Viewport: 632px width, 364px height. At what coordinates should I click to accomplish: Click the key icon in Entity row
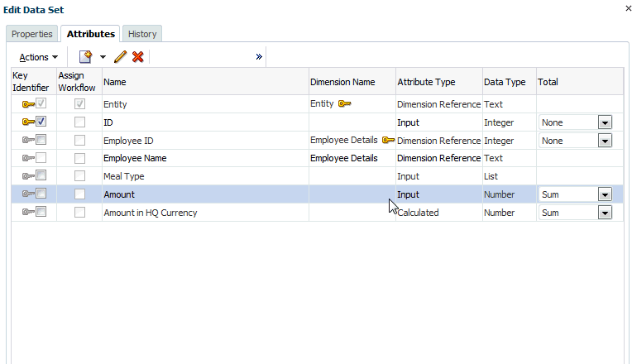point(28,104)
